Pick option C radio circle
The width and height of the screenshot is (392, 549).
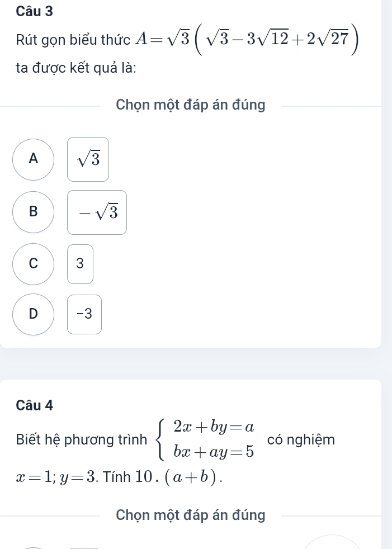pyautogui.click(x=34, y=263)
